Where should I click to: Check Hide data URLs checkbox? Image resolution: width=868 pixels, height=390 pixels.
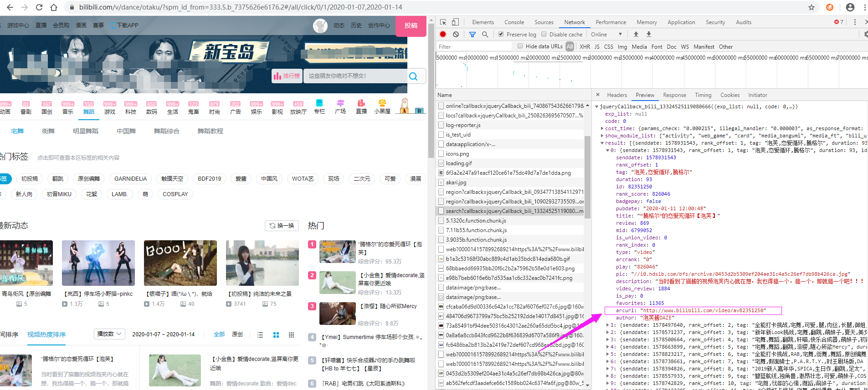520,46
